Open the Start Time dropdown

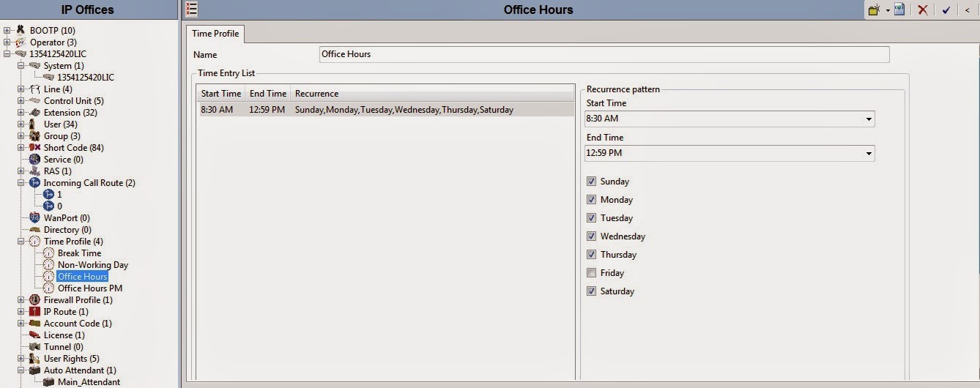point(869,119)
